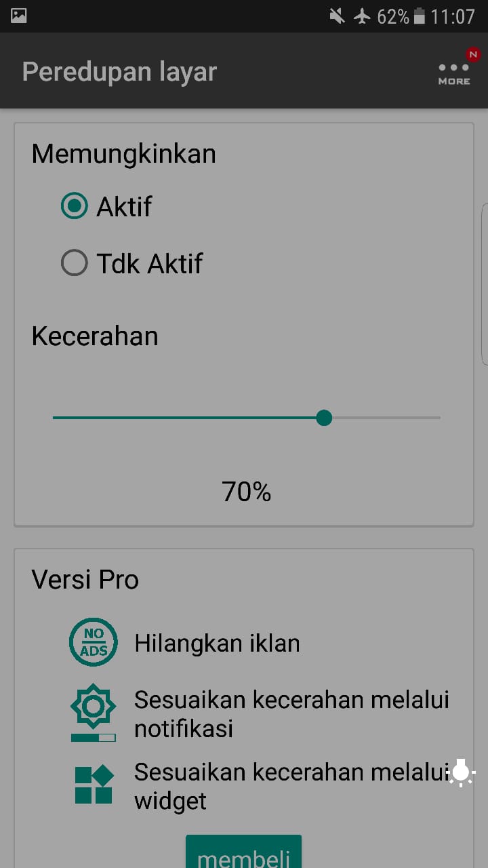
Task: Tap the Hilangkan iklan text
Action: (x=217, y=643)
